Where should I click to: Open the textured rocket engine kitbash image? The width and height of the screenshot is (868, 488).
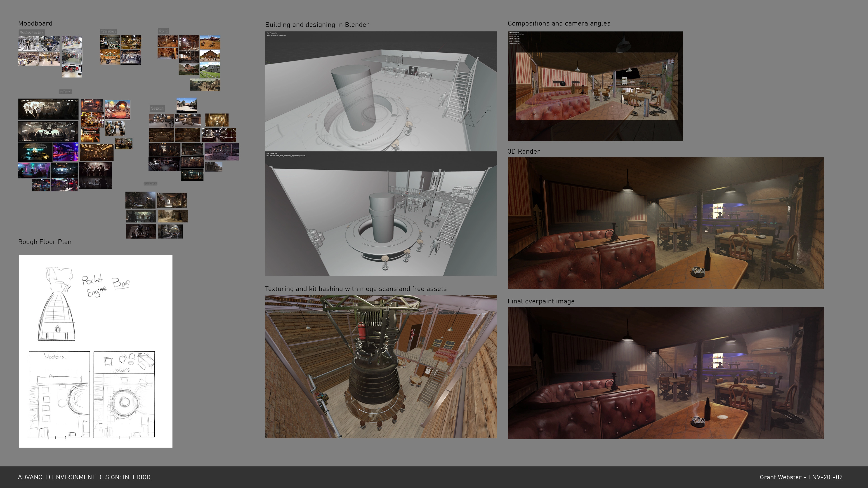click(380, 366)
